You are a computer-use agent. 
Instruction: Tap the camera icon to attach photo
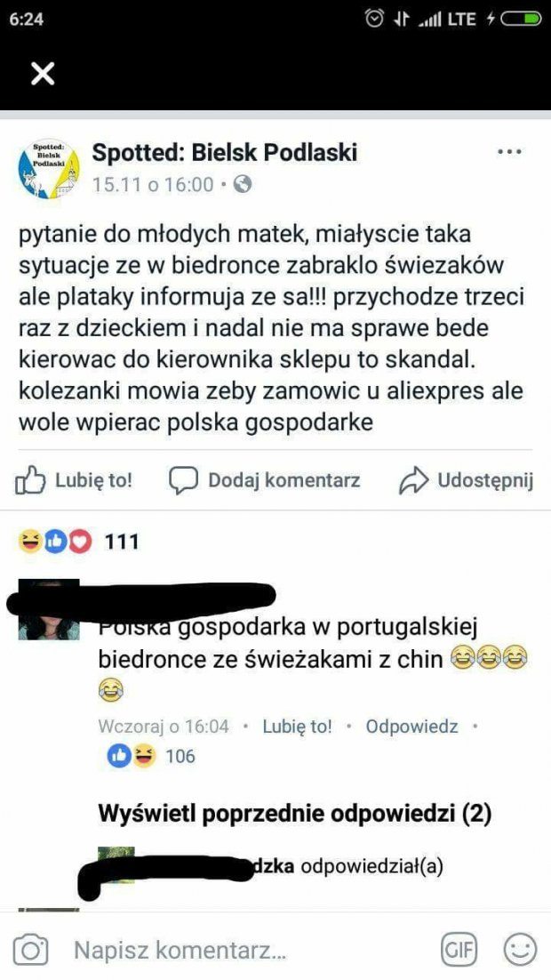(x=30, y=951)
